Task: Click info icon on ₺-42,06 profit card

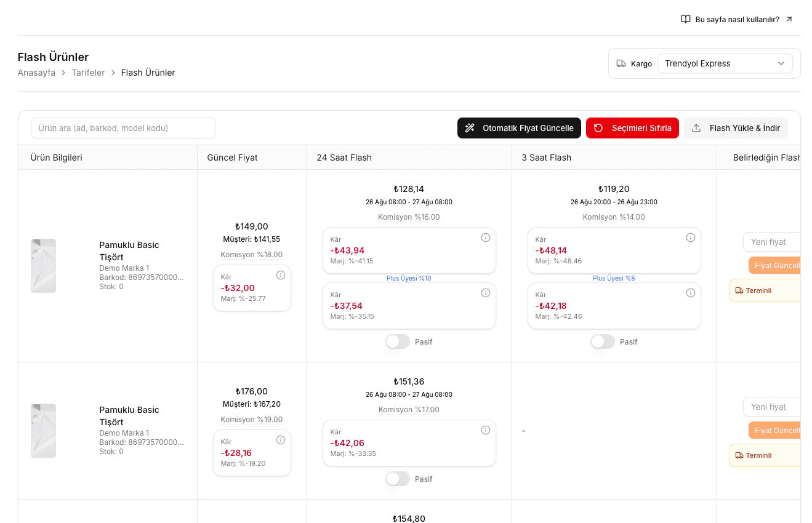Action: [x=486, y=430]
